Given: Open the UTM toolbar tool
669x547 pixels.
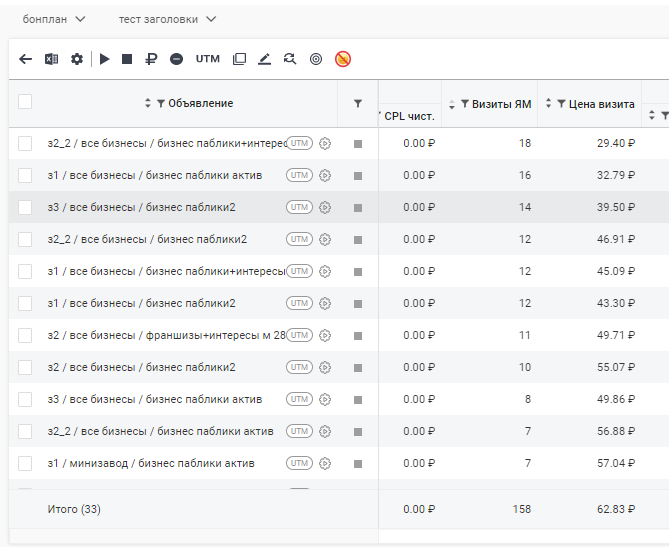Looking at the screenshot, I should tap(207, 59).
